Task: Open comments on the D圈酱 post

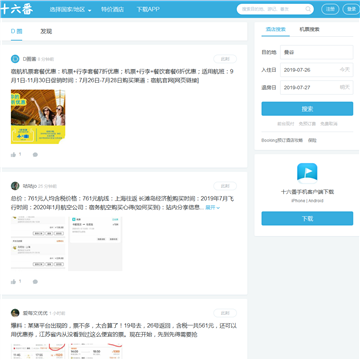Action: pyautogui.click(x=35, y=155)
